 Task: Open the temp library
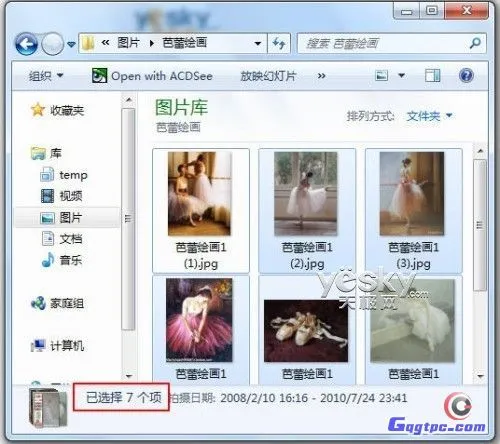[x=73, y=175]
